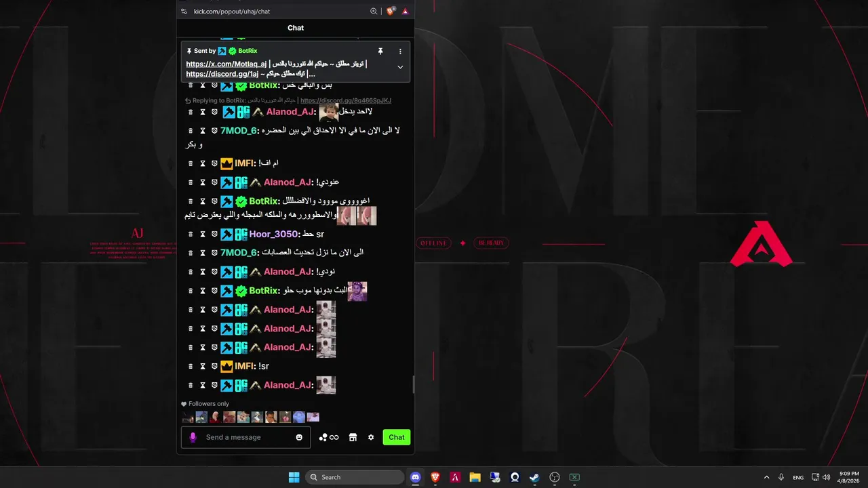Click the OFFLINE badge on the background page
Screen dimensions: 868x488
(434, 243)
